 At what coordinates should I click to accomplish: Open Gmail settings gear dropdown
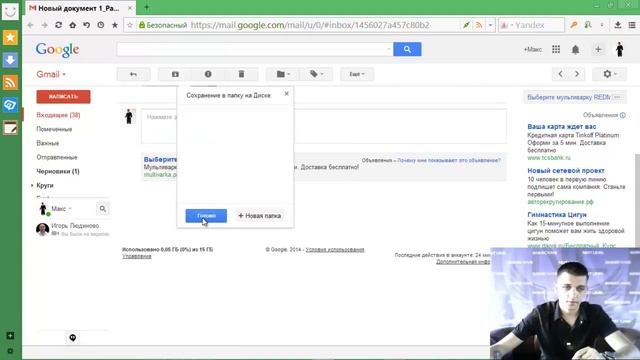coord(610,74)
